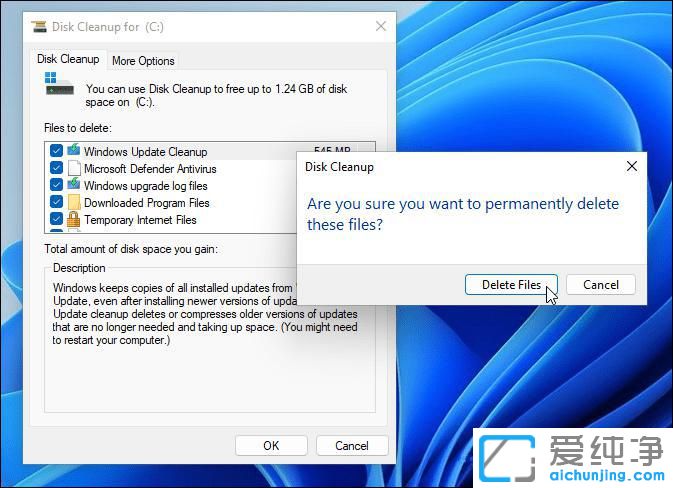Select the Temporary Internet Files row text
This screenshot has width=673, height=488.
[140, 220]
